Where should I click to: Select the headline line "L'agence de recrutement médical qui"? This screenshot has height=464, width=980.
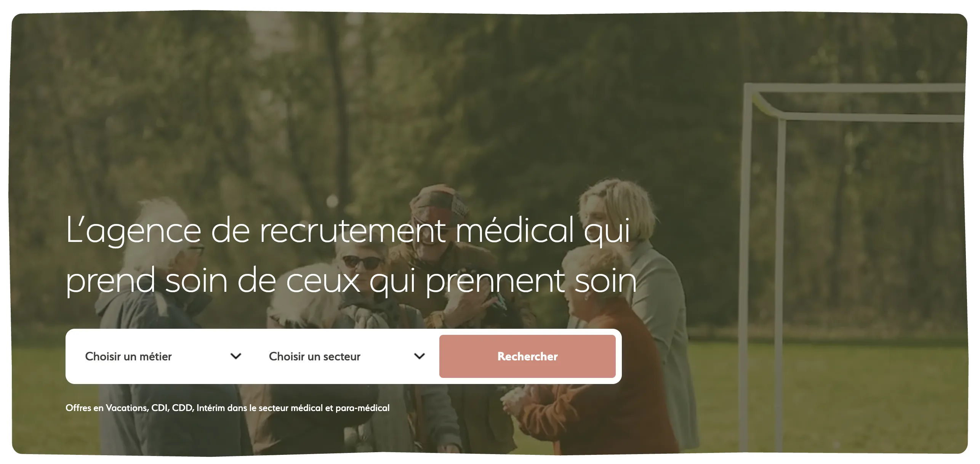coord(348,230)
